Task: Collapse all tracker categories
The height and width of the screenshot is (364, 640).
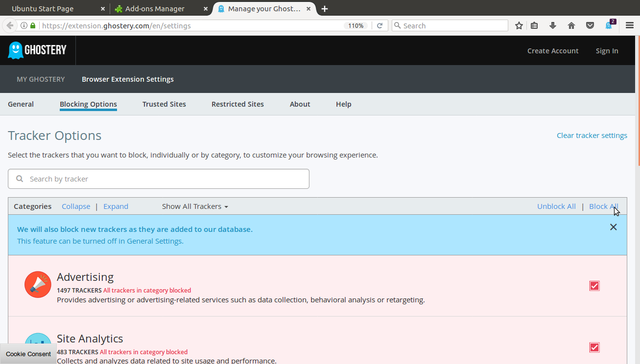Action: tap(76, 206)
